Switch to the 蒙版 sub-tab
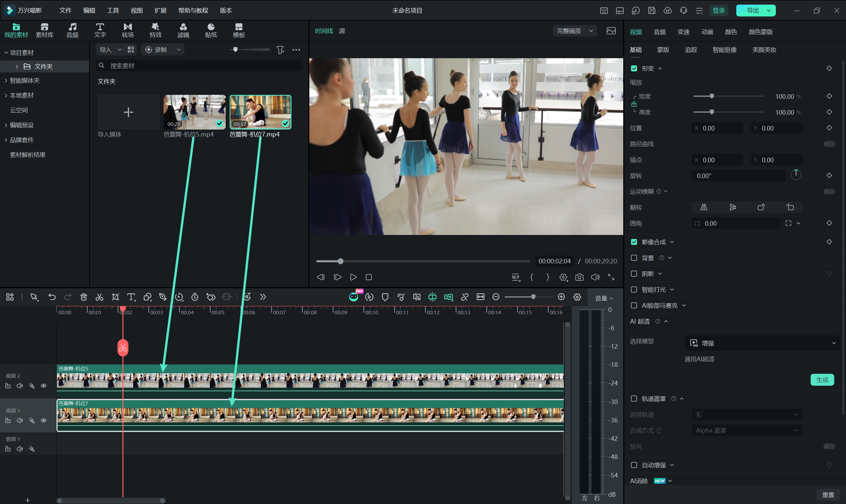This screenshot has width=846, height=504. (663, 50)
